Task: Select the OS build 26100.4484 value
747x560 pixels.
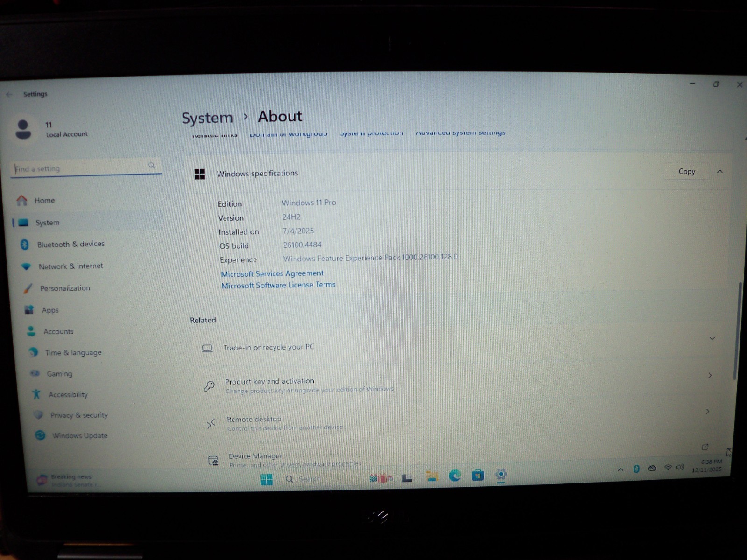Action: (302, 245)
